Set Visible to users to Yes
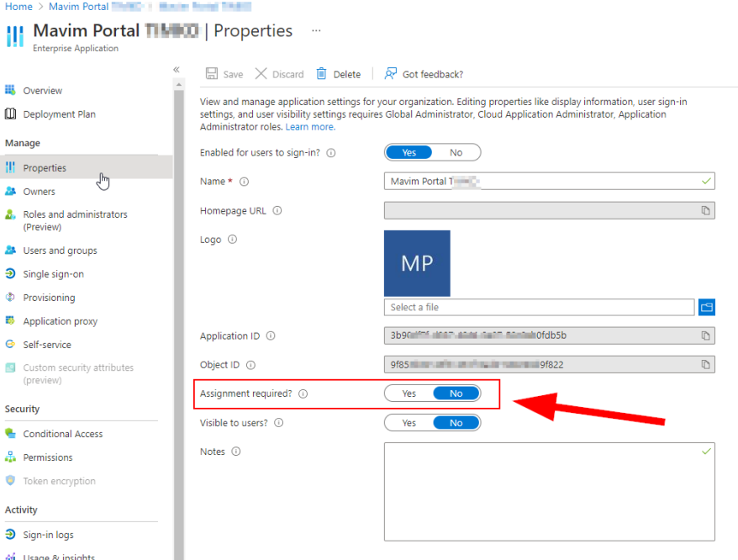 (409, 423)
